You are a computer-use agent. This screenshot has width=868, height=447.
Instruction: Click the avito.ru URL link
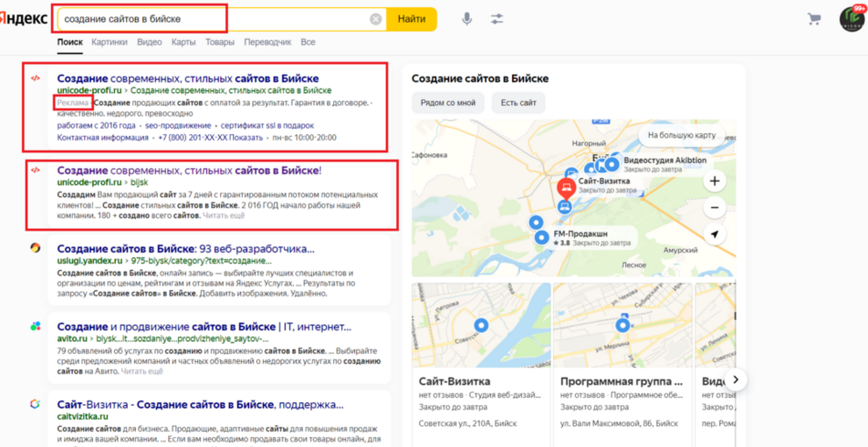click(x=72, y=338)
